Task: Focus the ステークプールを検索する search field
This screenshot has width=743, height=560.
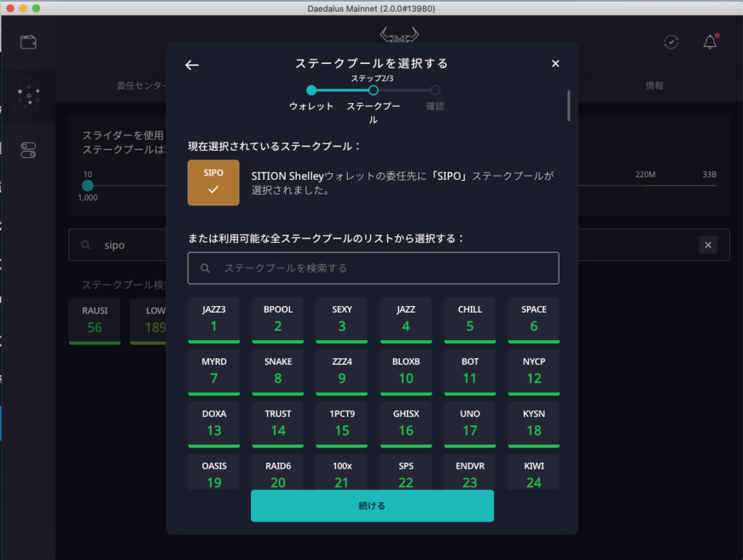Action: click(x=373, y=268)
